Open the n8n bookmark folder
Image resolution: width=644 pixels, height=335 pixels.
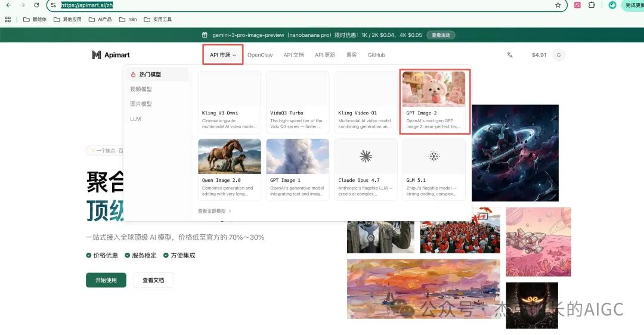pos(128,19)
